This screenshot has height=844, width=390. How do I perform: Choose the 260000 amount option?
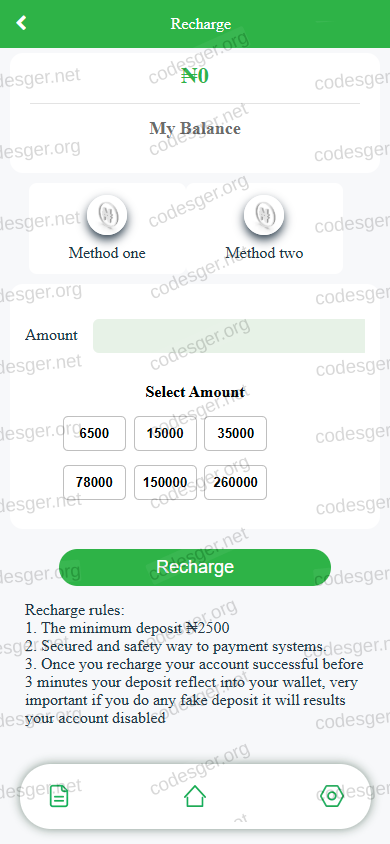(x=236, y=482)
